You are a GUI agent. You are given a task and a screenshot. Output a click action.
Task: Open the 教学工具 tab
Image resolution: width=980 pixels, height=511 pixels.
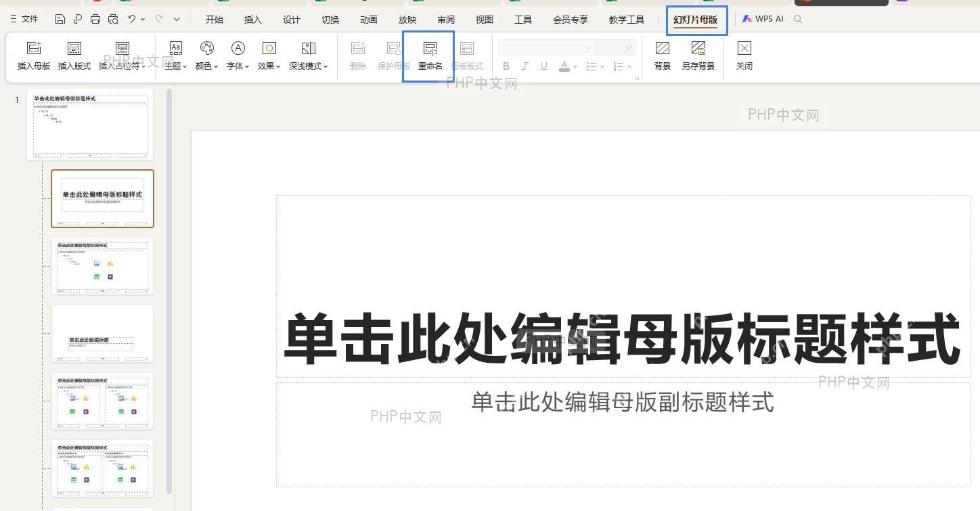point(627,20)
